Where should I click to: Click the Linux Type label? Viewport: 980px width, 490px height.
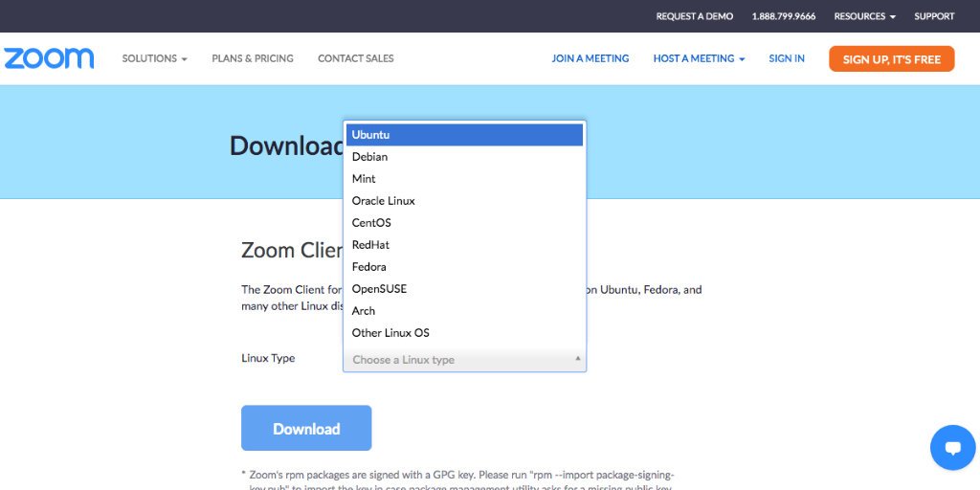tap(268, 358)
